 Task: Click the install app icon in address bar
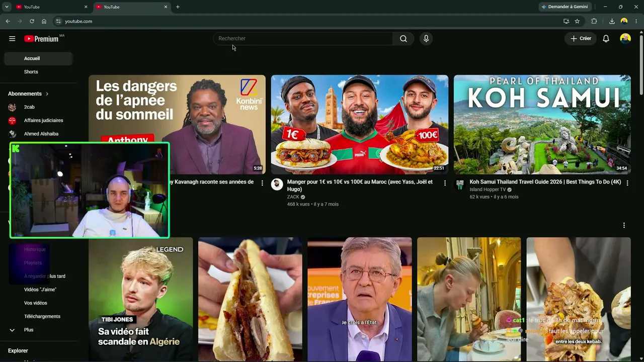coord(566,21)
